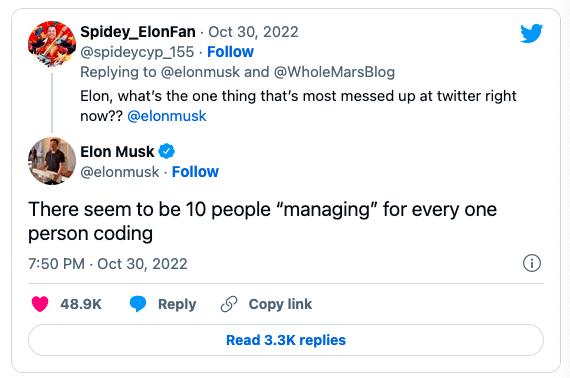Open Elon Musk's profile avatar
The height and width of the screenshot is (378, 570).
pos(52,161)
